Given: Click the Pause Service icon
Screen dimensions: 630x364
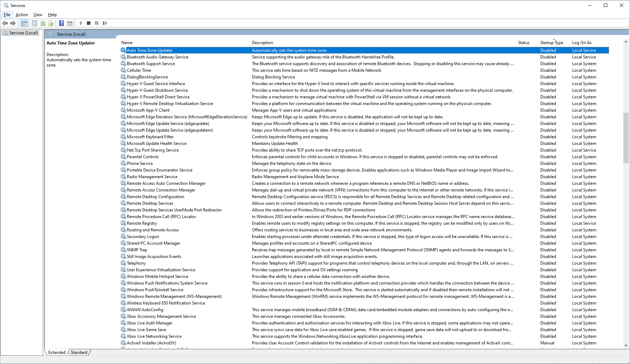Looking at the screenshot, I should [x=97, y=23].
